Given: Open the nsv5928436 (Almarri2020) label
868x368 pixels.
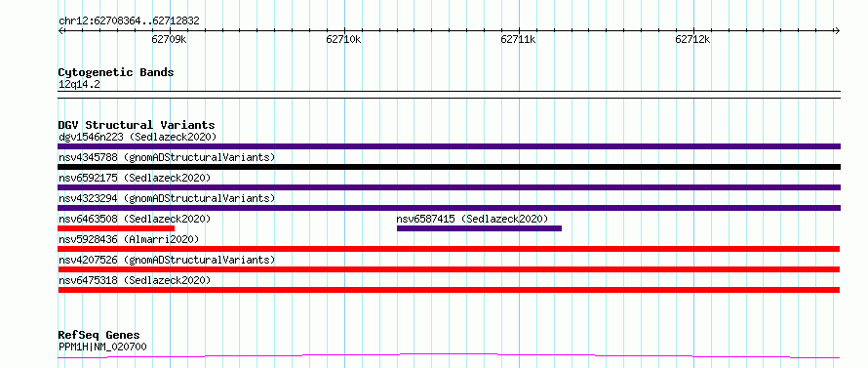Looking at the screenshot, I should pos(129,239).
